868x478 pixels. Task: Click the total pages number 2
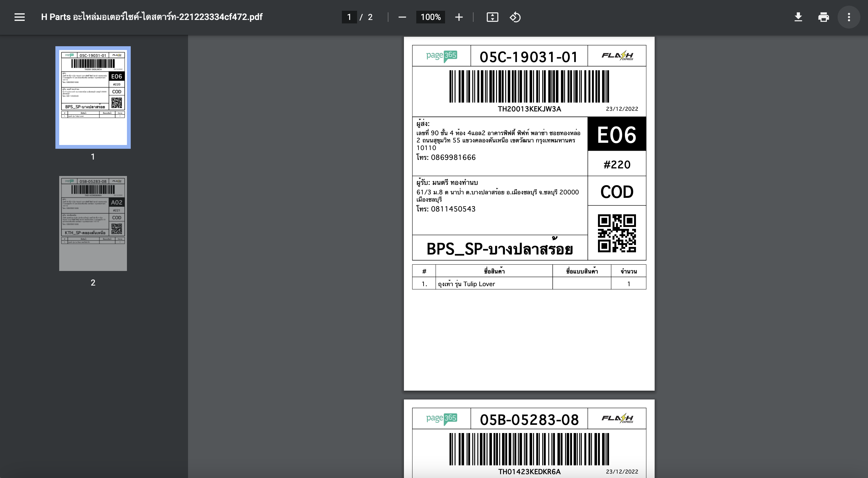click(x=370, y=17)
